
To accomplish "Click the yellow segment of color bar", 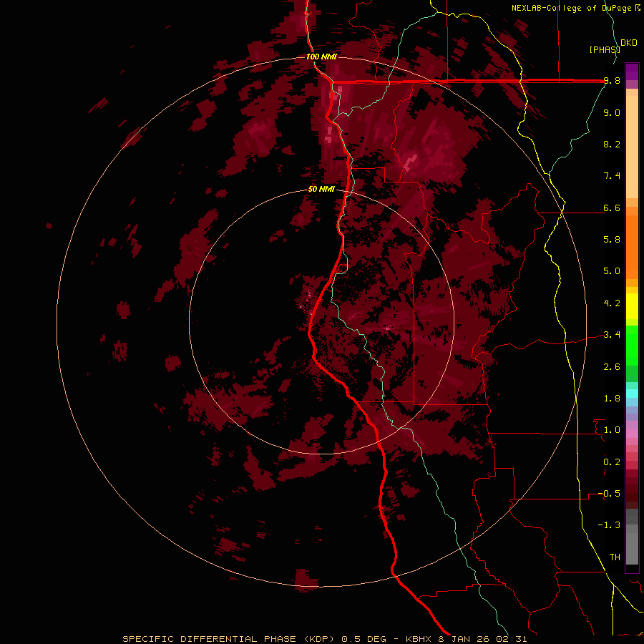I will (x=632, y=306).
